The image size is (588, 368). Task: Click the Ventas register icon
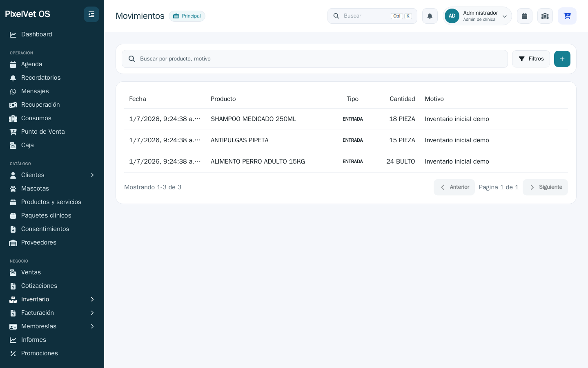(x=13, y=273)
